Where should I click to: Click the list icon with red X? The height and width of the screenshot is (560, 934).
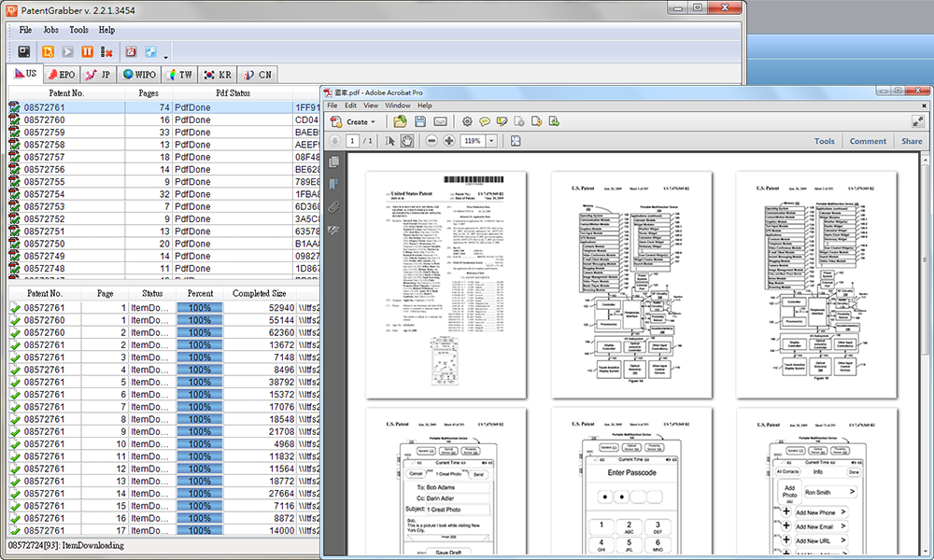tap(106, 52)
